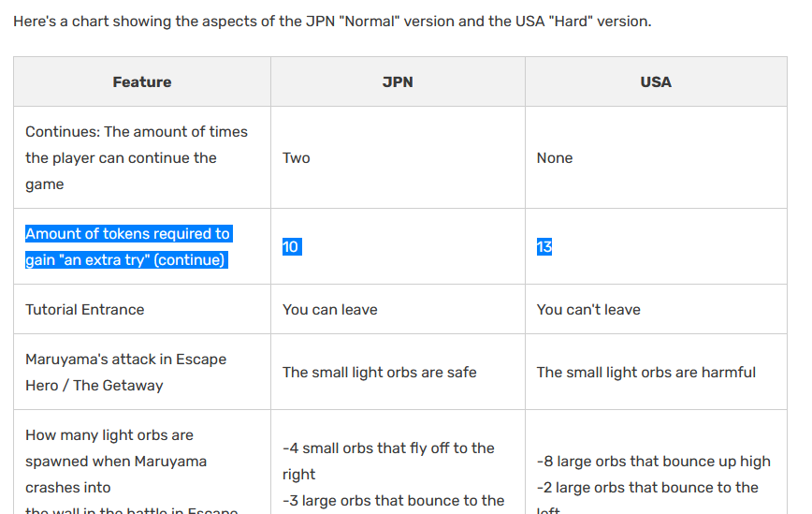Select the "You can leave" text
Image resolution: width=812 pixels, height=514 pixels.
click(x=330, y=309)
